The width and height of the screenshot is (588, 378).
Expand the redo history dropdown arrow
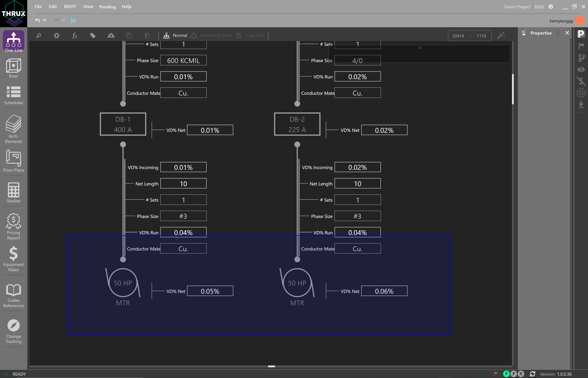click(x=64, y=21)
